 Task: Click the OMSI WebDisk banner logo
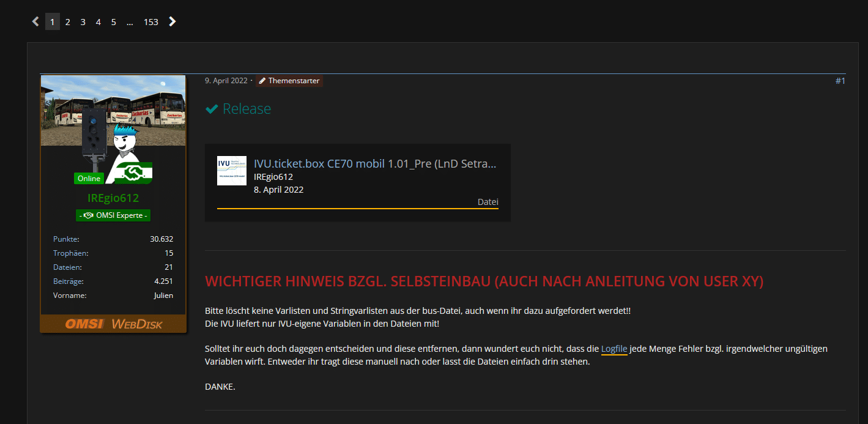[x=113, y=324]
